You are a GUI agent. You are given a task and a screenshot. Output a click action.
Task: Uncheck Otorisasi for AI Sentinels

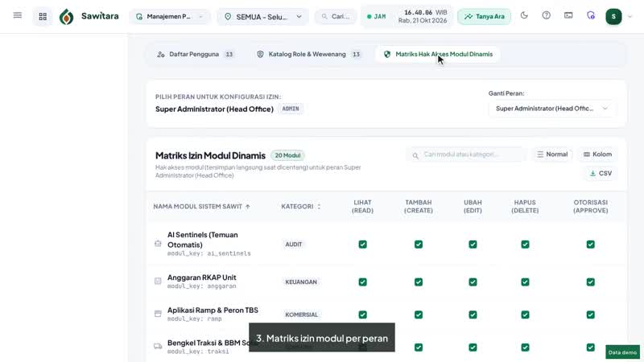point(591,245)
